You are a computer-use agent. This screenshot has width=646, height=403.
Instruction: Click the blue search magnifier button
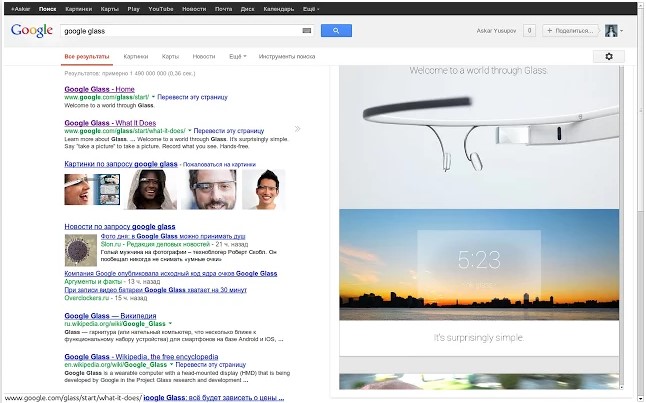click(x=336, y=31)
